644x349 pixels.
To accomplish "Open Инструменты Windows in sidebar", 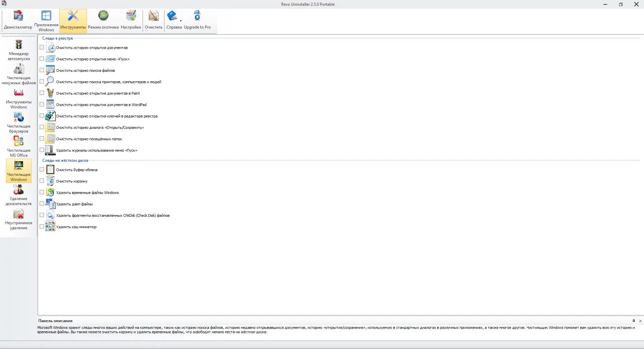I will pos(19,99).
